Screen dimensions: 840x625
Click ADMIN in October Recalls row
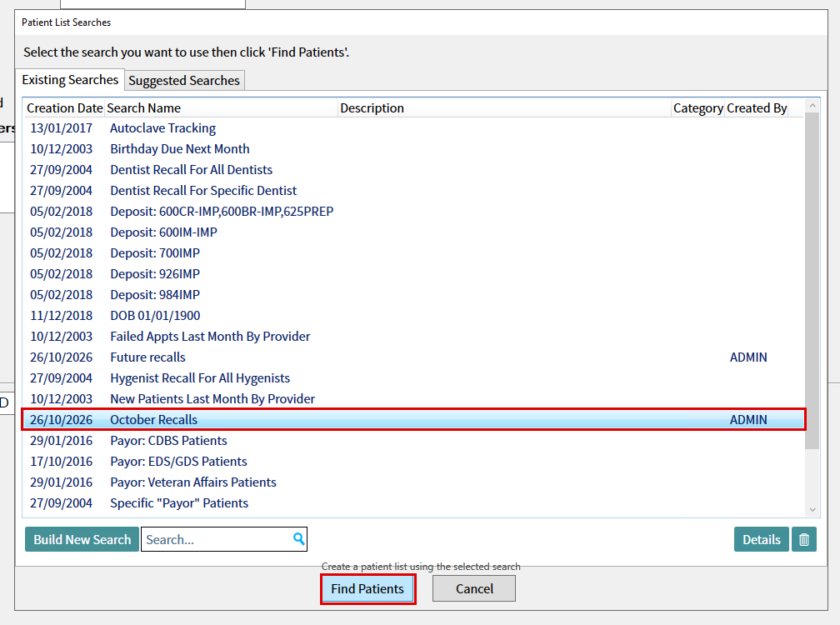[748, 420]
